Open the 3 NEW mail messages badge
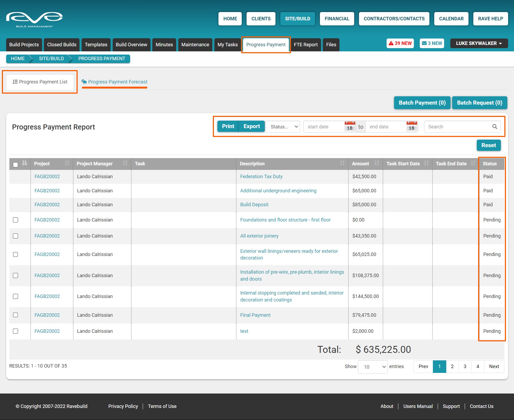This screenshot has height=420, width=514. pos(432,43)
